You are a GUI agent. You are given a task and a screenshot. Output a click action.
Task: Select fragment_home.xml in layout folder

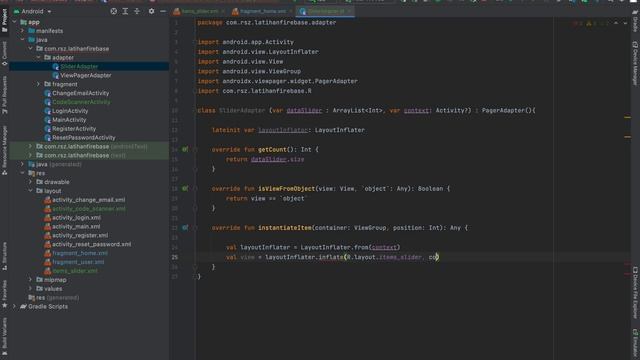coord(80,253)
